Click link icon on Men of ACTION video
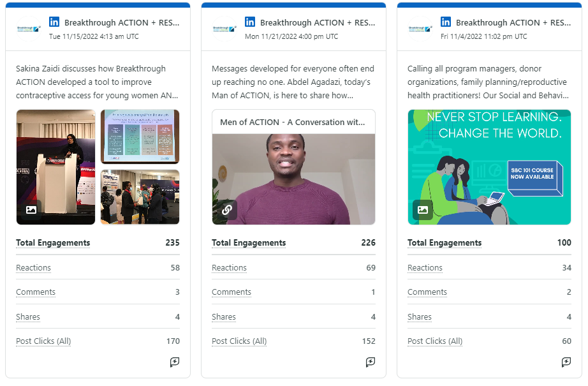Viewport: 588px width, 386px height. (226, 209)
